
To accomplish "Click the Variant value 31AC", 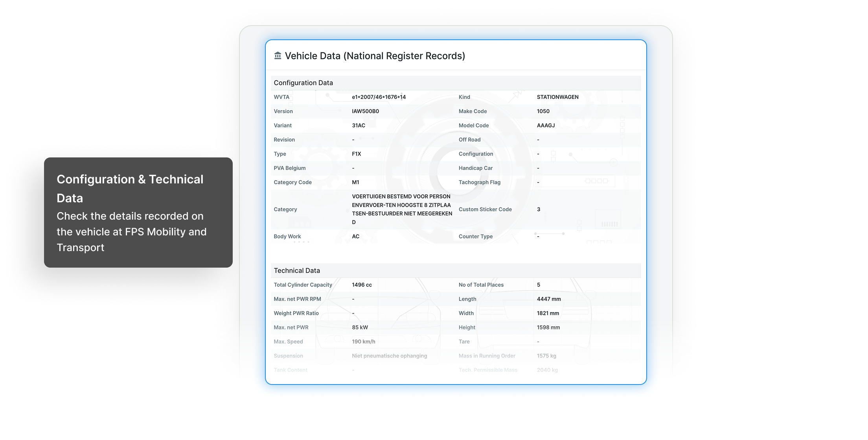I will 359,125.
